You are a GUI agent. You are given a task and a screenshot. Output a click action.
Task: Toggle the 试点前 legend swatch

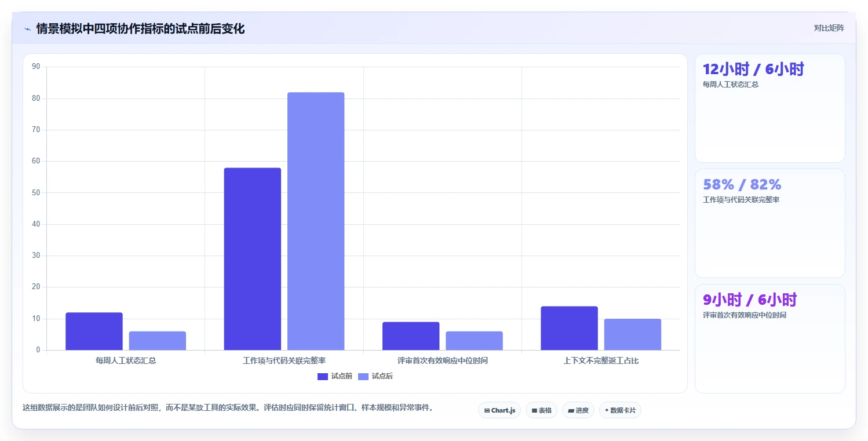(x=323, y=377)
